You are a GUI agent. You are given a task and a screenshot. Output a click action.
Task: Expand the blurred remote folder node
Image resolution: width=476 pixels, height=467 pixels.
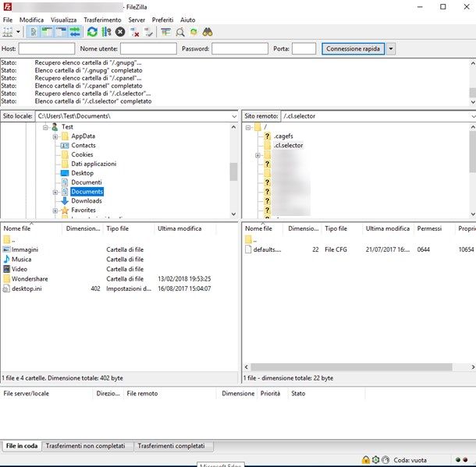coord(258,155)
